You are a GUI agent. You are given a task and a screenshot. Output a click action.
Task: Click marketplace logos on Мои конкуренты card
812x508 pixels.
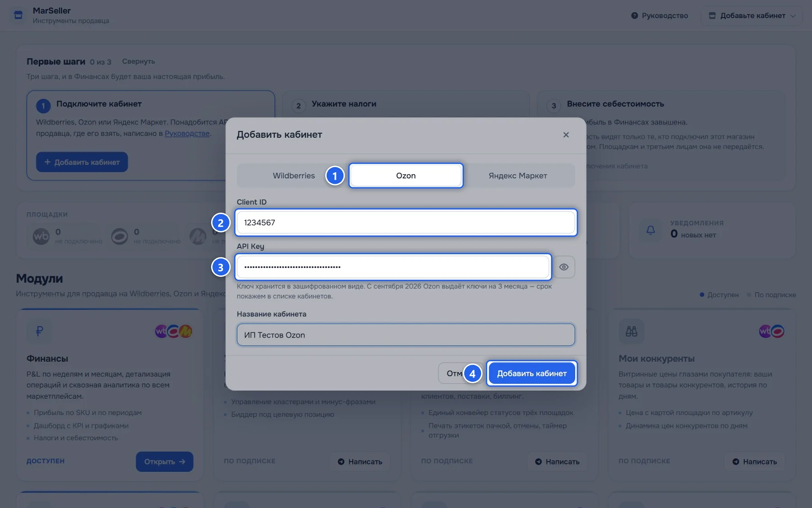[772, 331]
